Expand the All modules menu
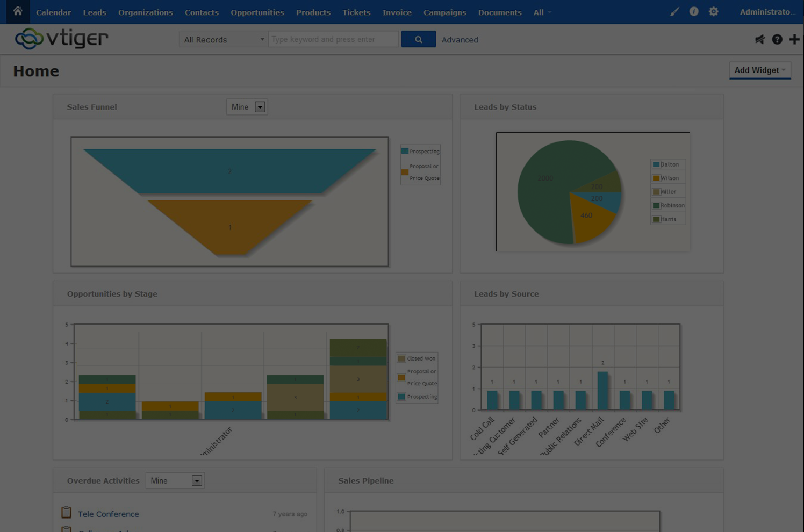The image size is (804, 532). pos(542,12)
